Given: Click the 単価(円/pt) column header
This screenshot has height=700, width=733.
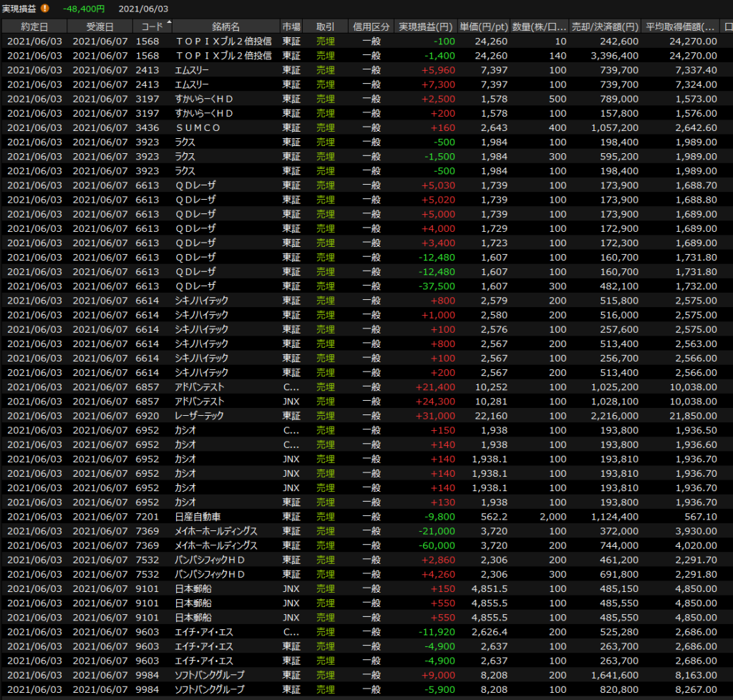Looking at the screenshot, I should 484,26.
